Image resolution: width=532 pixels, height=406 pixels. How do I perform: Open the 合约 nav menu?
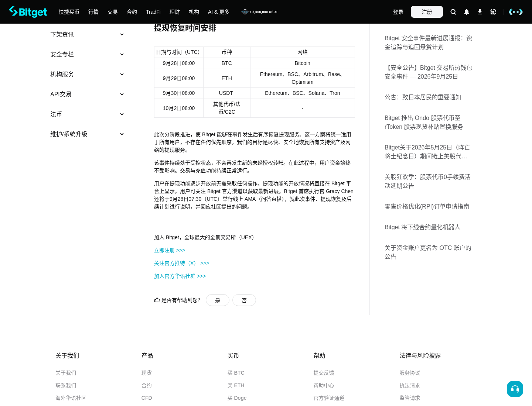click(x=132, y=12)
